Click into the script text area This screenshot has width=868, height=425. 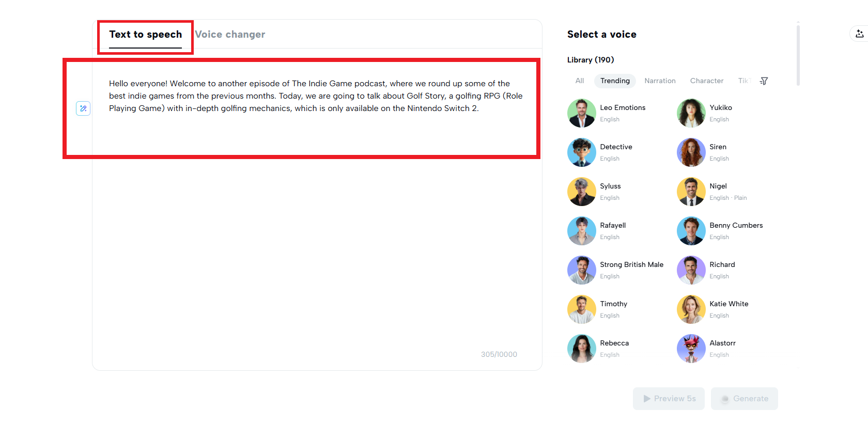(315, 207)
